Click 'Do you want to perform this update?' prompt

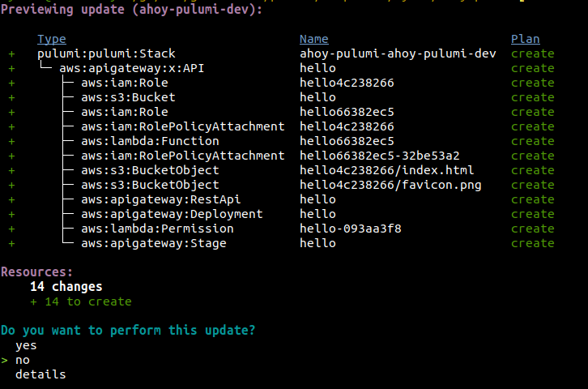tap(128, 331)
